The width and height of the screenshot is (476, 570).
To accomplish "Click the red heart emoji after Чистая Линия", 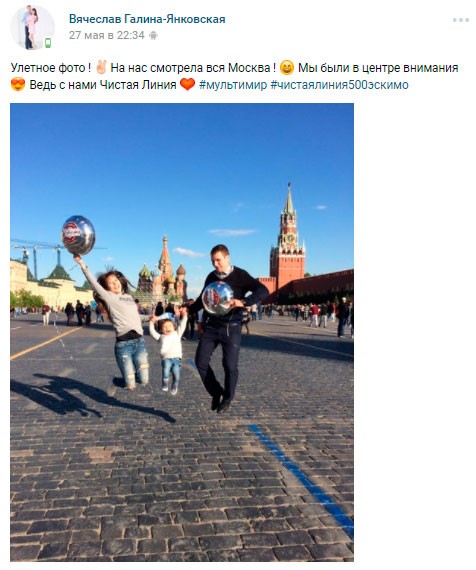I will click(188, 85).
